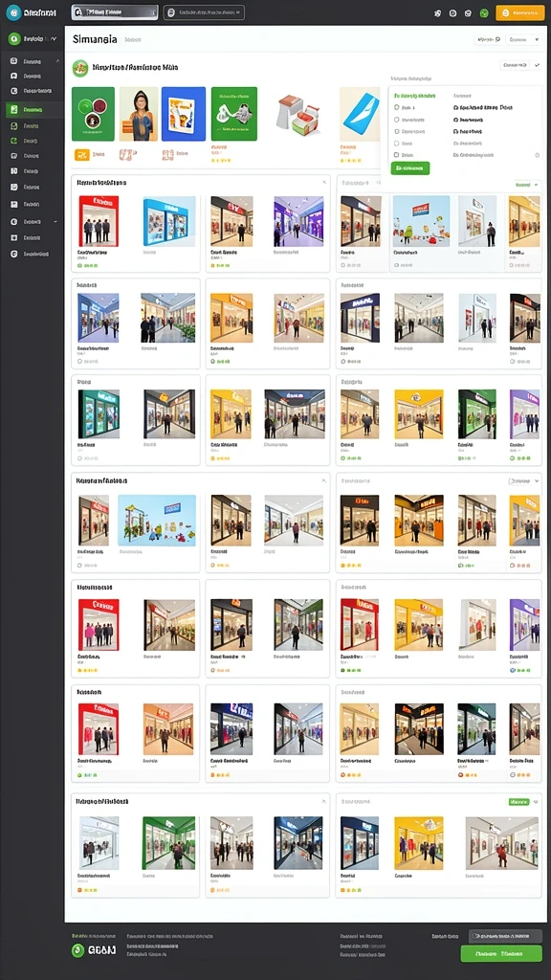Click the teal logo icon in the top-left header

[x=13, y=12]
